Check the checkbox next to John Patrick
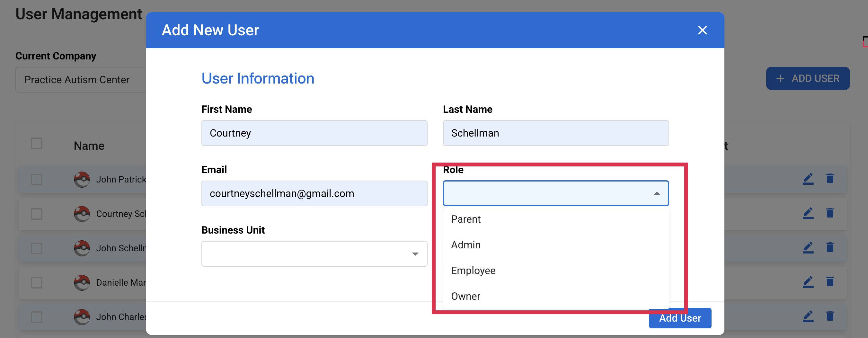The height and width of the screenshot is (338, 868). pos(36,179)
